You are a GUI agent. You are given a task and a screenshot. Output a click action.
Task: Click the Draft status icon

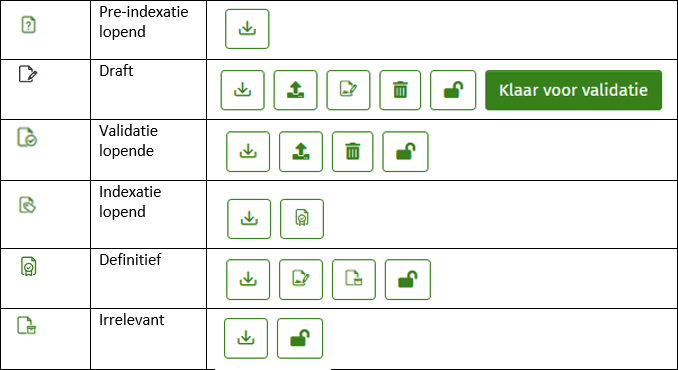28,74
